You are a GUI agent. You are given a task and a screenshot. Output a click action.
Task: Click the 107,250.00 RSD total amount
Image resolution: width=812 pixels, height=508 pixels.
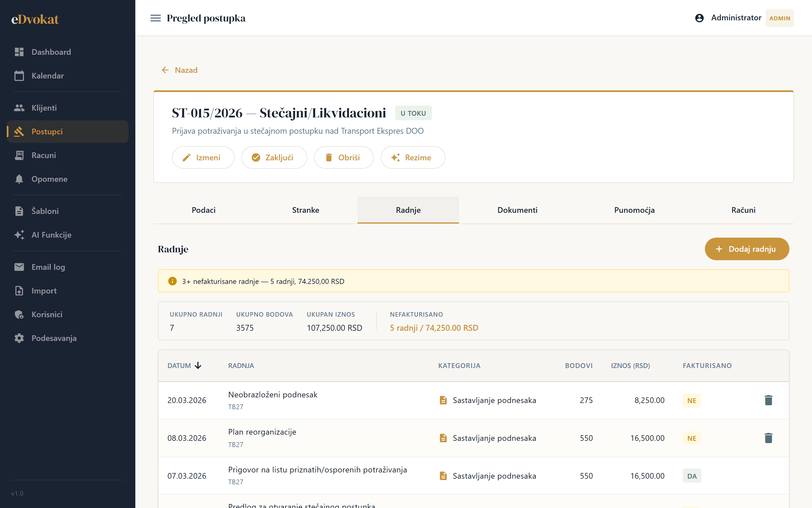point(334,328)
